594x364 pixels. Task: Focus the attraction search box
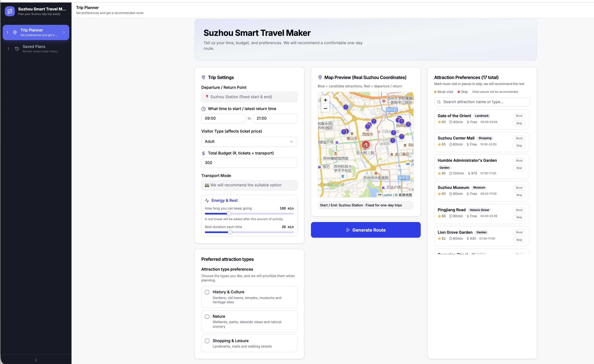tap(482, 102)
